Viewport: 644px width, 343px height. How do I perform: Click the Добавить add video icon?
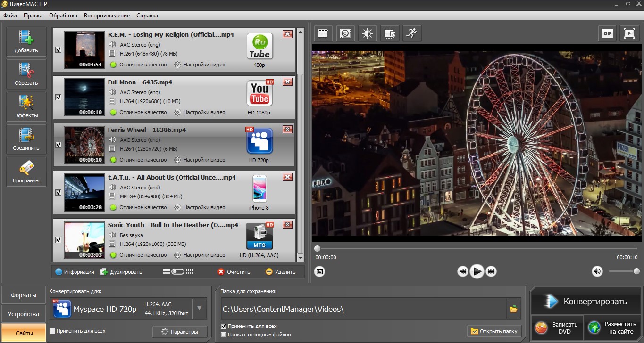point(26,42)
